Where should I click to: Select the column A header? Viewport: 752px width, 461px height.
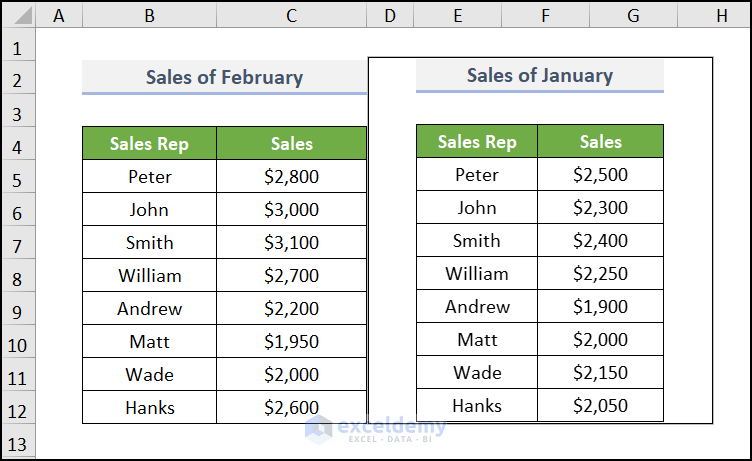(x=60, y=15)
